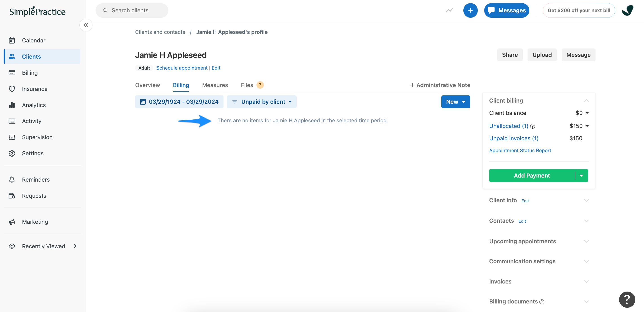Open the New button dropdown arrow
Viewport: 644px width, 312px height.
coord(464,101)
